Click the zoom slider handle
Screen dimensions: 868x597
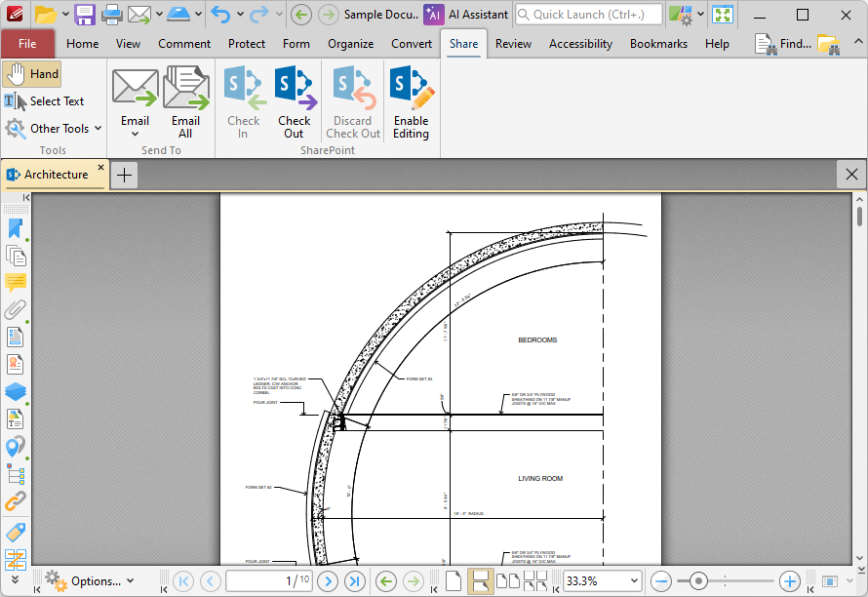[698, 581]
